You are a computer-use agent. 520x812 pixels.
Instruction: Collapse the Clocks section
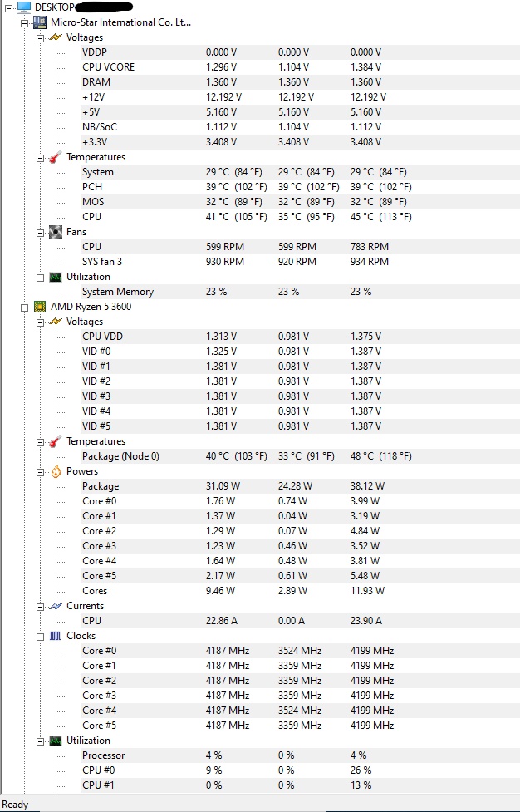point(41,636)
